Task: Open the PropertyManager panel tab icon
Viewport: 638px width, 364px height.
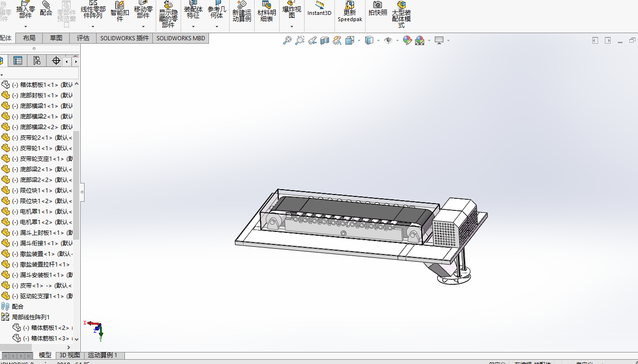Action: tap(18, 61)
